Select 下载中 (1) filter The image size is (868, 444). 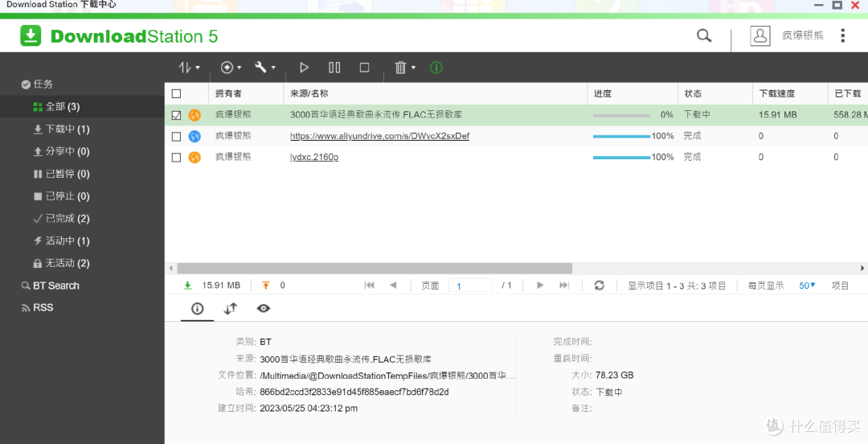(x=61, y=129)
